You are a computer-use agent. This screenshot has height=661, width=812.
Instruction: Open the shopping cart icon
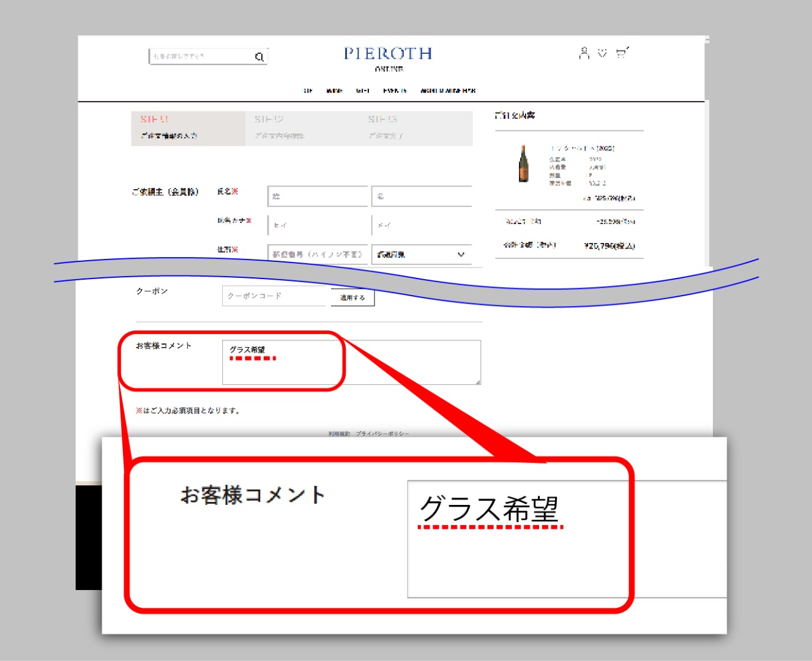622,53
